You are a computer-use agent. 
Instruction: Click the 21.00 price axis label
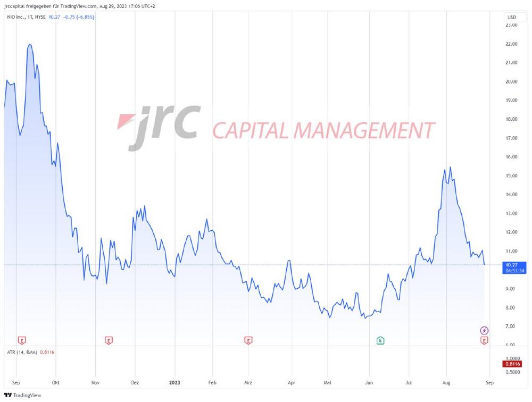(511, 62)
